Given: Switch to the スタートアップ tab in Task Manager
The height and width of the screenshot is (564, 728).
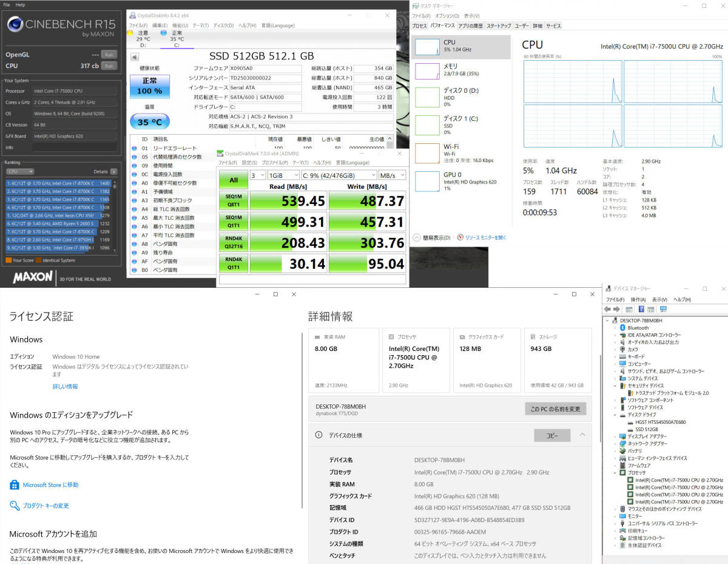Looking at the screenshot, I should [499, 26].
